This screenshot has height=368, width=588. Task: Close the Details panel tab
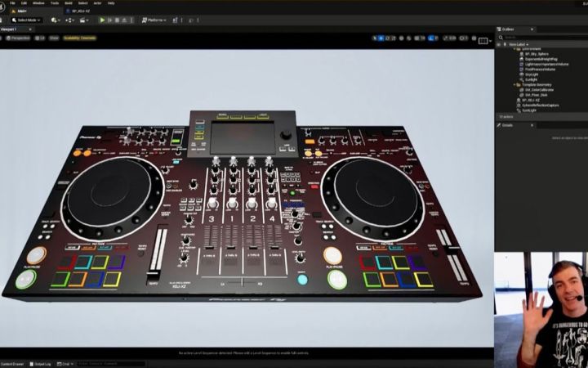click(532, 125)
